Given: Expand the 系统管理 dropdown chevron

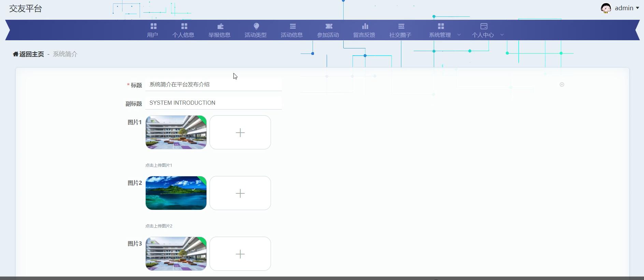Looking at the screenshot, I should (x=459, y=35).
